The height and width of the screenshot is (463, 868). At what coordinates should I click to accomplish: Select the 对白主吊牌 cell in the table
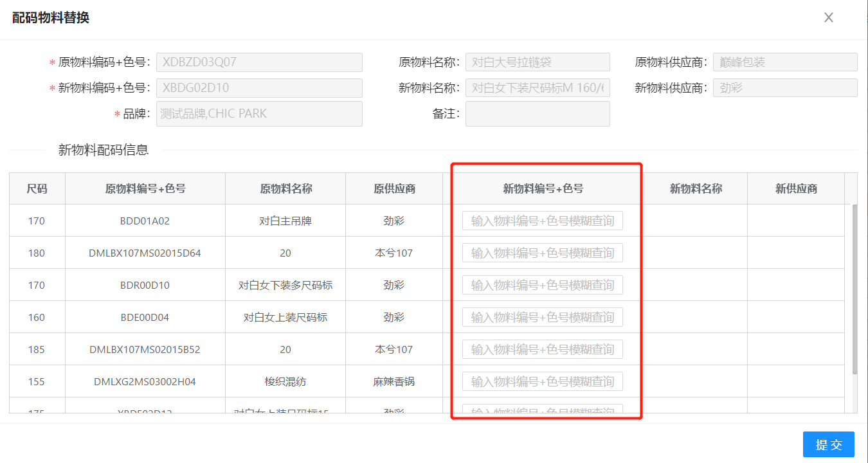click(x=285, y=221)
